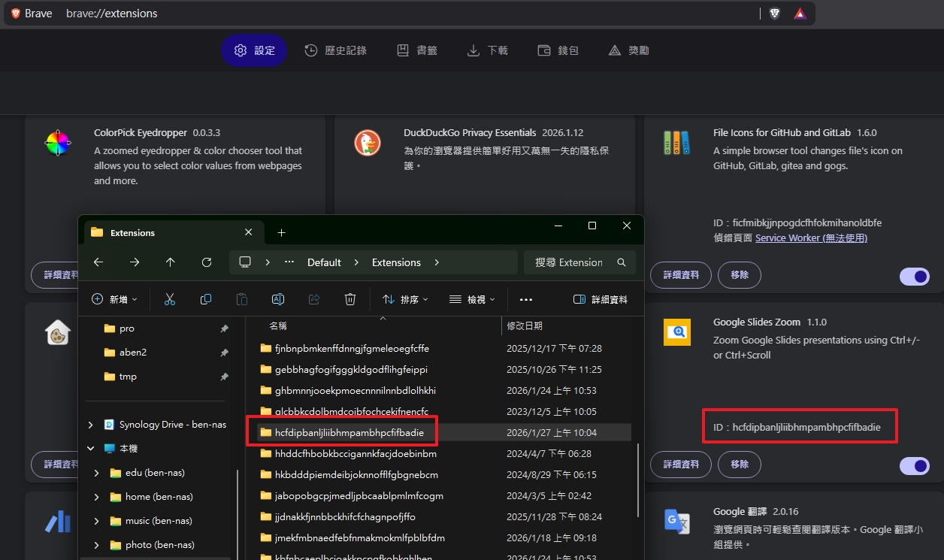Click the chevron after Extensions in Explorer breadcrumb
The width and height of the screenshot is (944, 560).
[437, 262]
